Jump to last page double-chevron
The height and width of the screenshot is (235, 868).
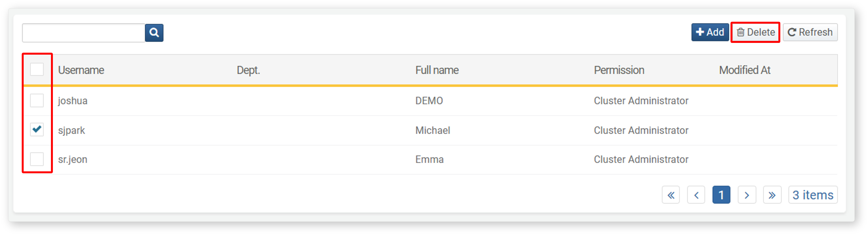click(772, 195)
